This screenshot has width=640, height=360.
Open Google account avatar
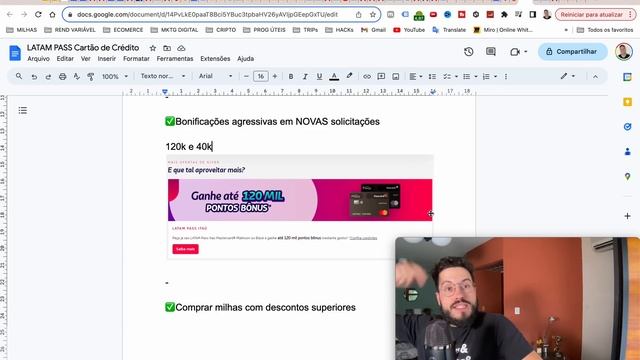624,52
